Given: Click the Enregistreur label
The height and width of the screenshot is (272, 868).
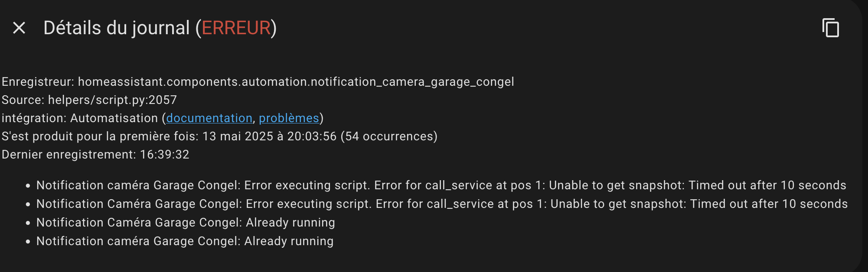Looking at the screenshot, I should click(x=38, y=82).
